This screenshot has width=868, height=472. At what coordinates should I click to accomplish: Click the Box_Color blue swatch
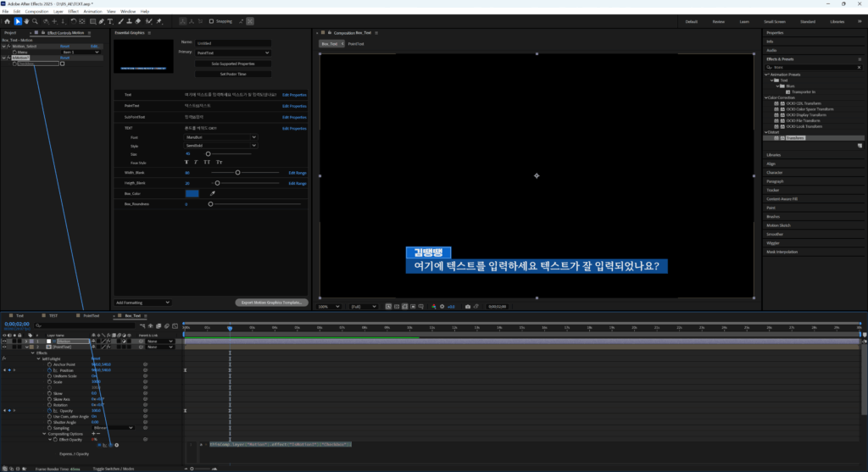pos(192,194)
